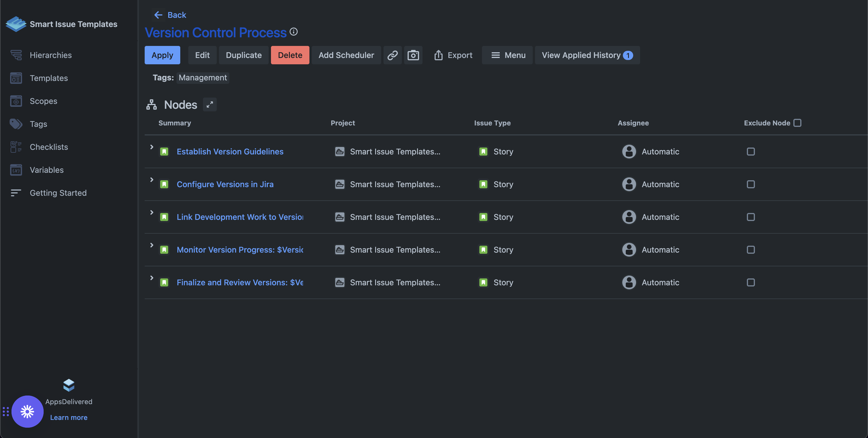Click the purple help widget icon
Screen dimensions: 868x438
pyautogui.click(x=27, y=411)
